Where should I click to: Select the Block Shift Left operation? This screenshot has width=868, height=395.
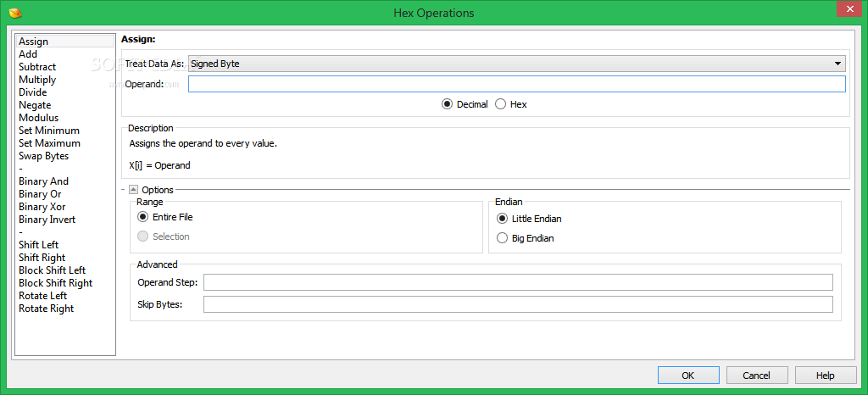65,270
